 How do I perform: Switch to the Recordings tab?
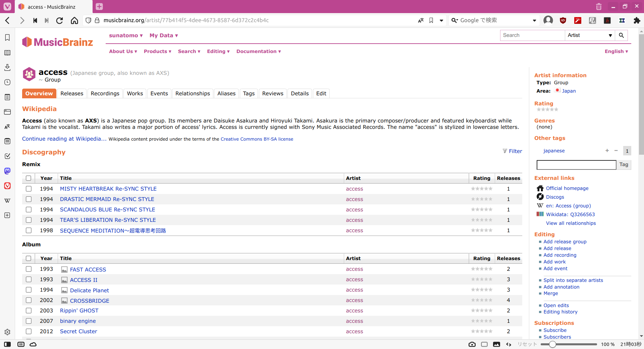[x=105, y=94]
